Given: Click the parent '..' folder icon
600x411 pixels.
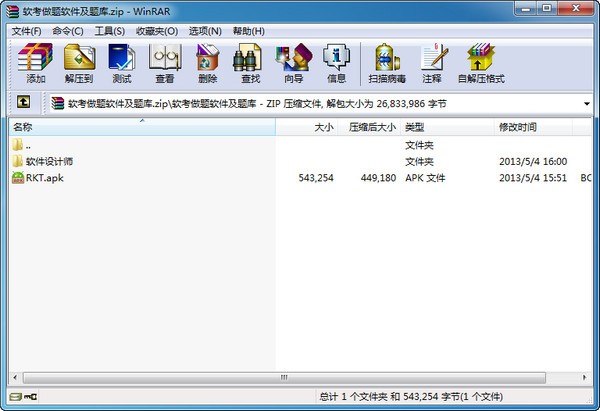Looking at the screenshot, I should click(18, 145).
